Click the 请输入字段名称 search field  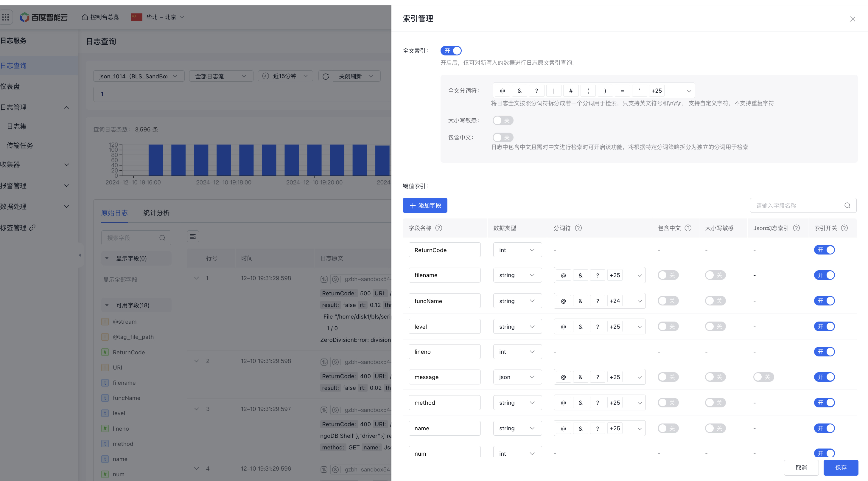click(803, 206)
